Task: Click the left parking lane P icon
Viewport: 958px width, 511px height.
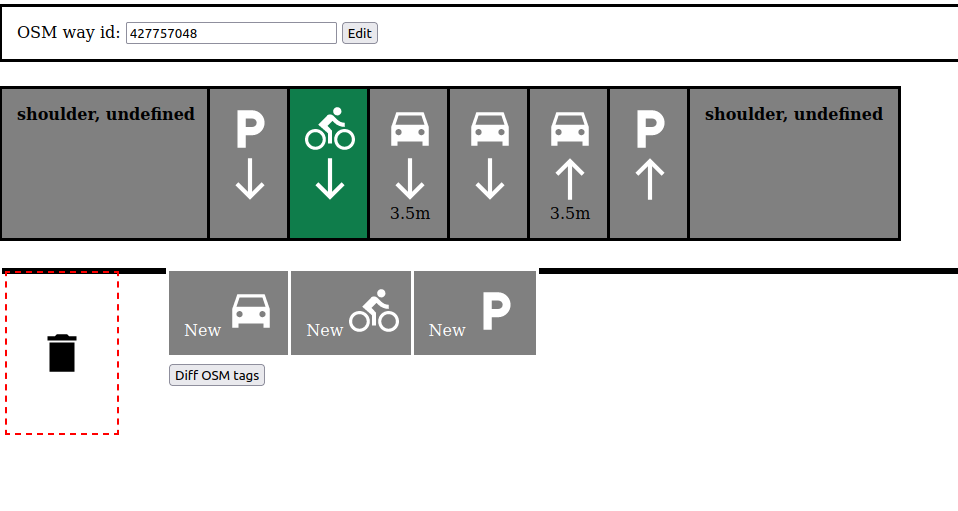Action: pos(249,129)
